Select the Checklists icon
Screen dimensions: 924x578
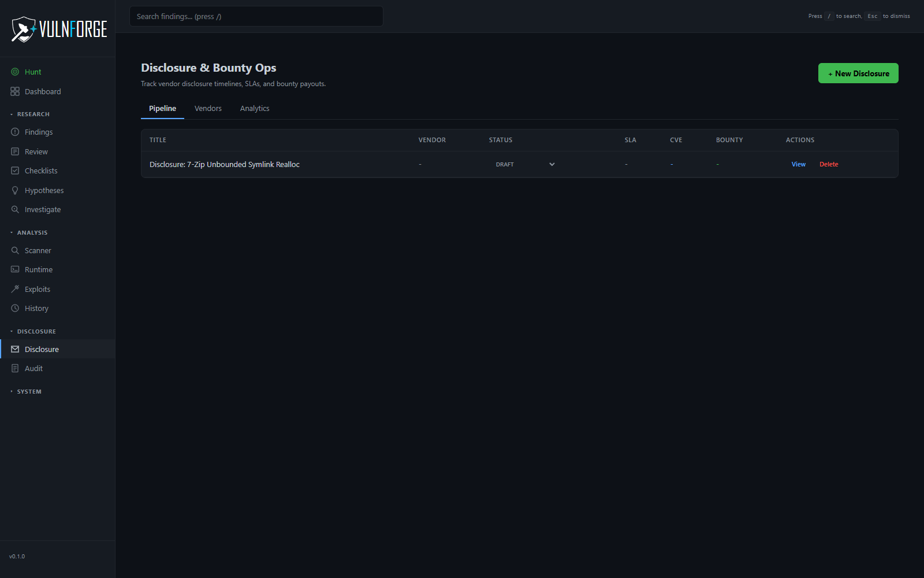(15, 171)
